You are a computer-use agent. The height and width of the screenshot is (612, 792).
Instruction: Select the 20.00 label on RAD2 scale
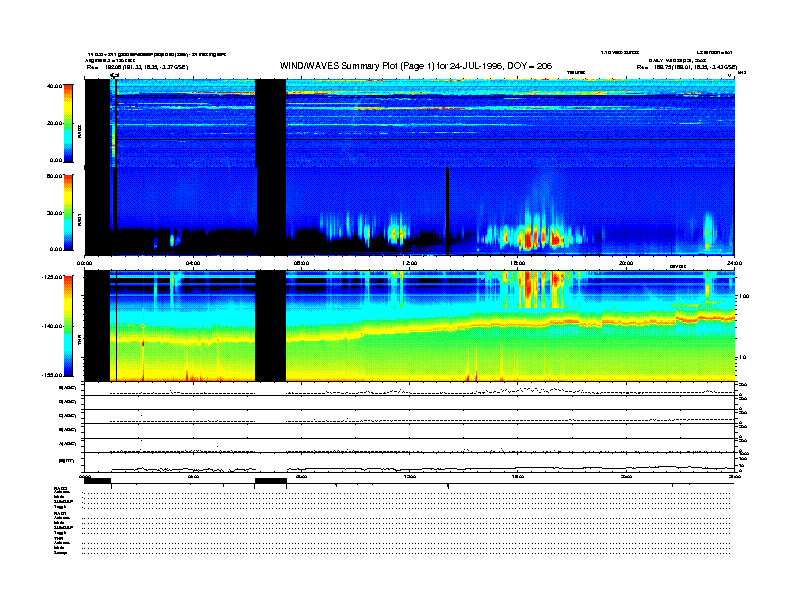tap(54, 123)
